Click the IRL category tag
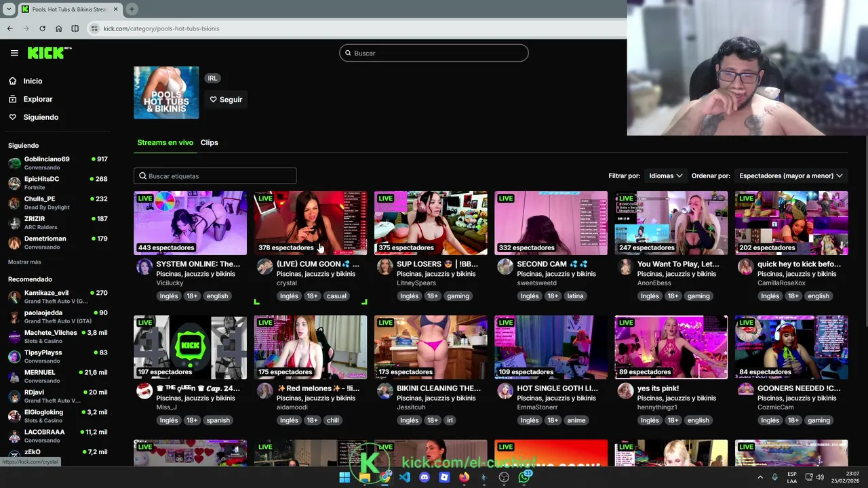The height and width of the screenshot is (488, 868). point(212,78)
